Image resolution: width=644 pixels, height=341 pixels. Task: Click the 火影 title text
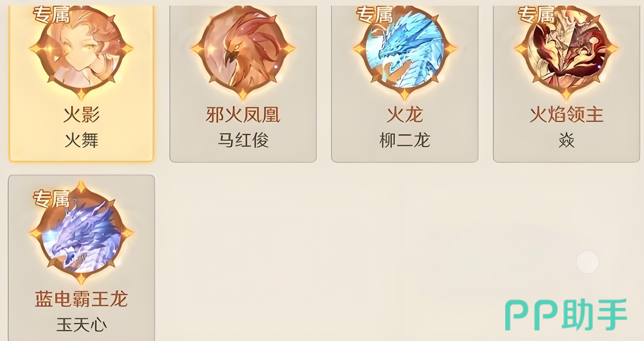pyautogui.click(x=81, y=115)
